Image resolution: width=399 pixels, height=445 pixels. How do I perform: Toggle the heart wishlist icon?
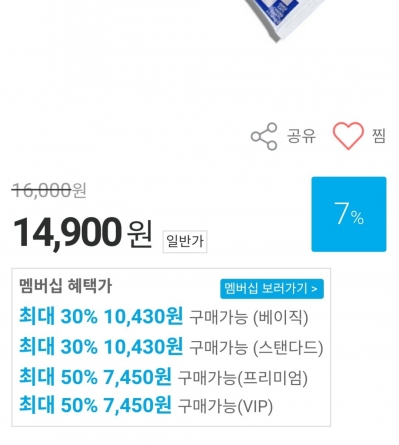pos(348,135)
